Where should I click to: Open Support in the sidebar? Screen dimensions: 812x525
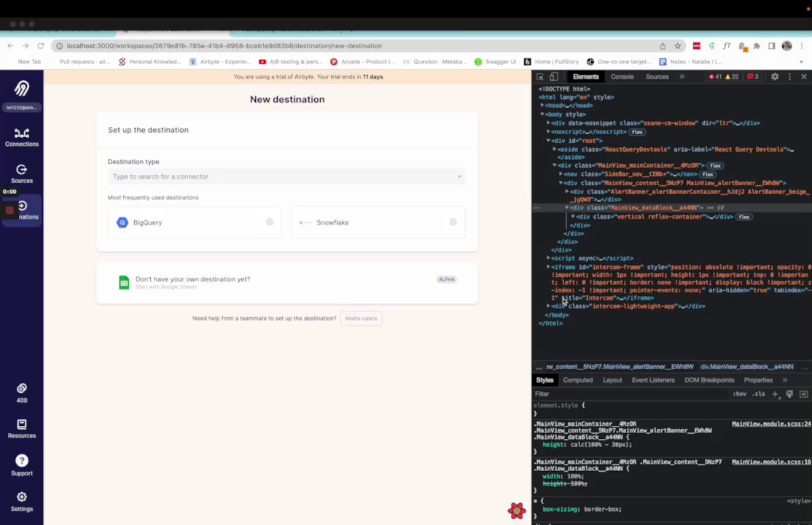coord(22,465)
